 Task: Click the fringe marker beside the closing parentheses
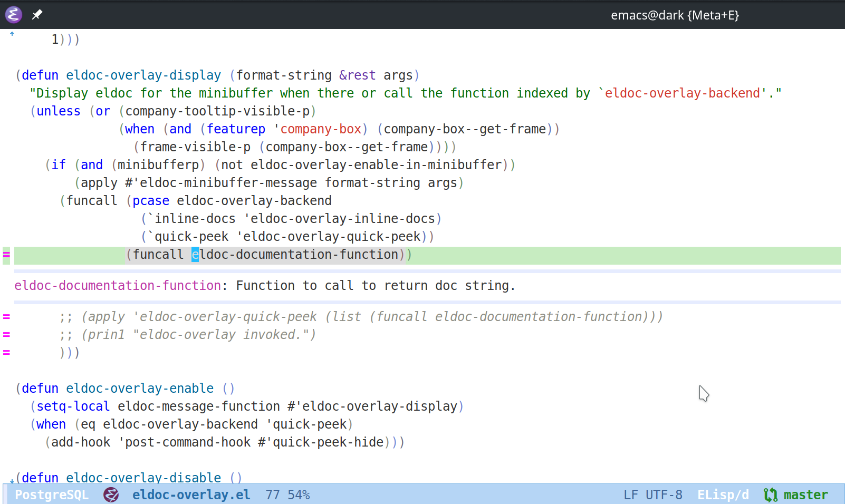click(6, 353)
